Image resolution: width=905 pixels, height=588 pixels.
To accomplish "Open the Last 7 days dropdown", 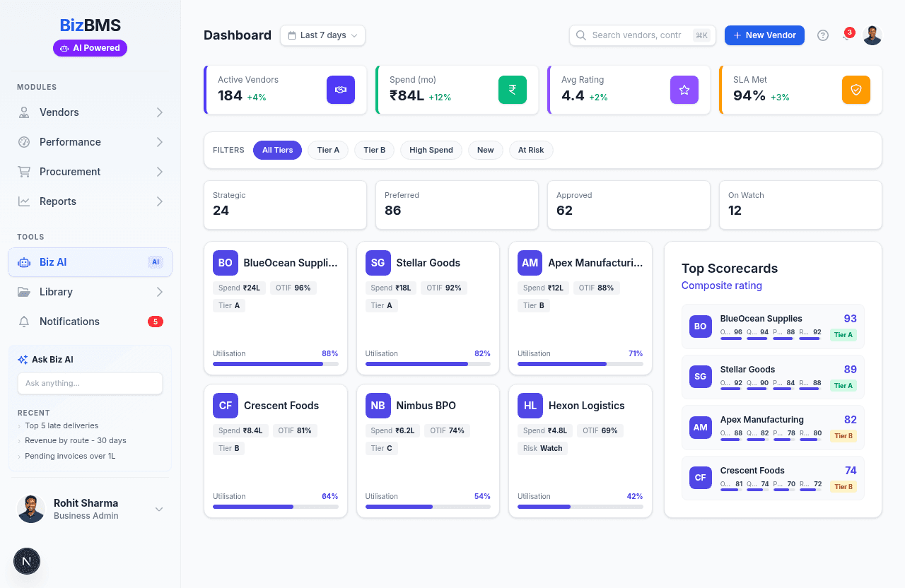I will pos(322,35).
